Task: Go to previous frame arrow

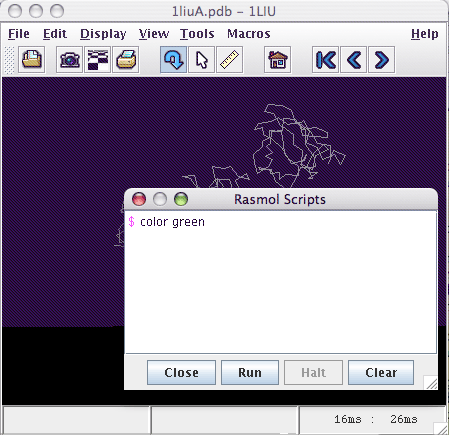Action: coord(354,60)
